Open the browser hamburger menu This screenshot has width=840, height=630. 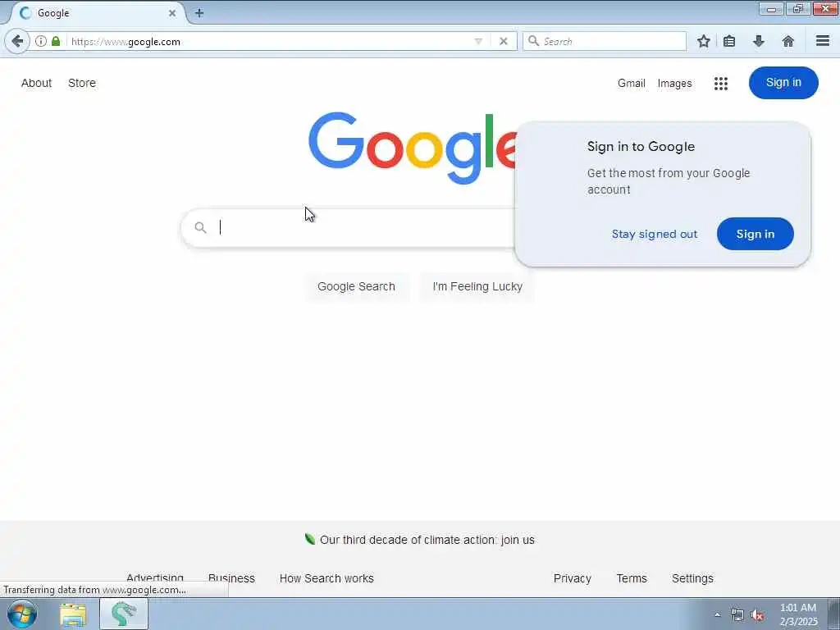tap(823, 41)
